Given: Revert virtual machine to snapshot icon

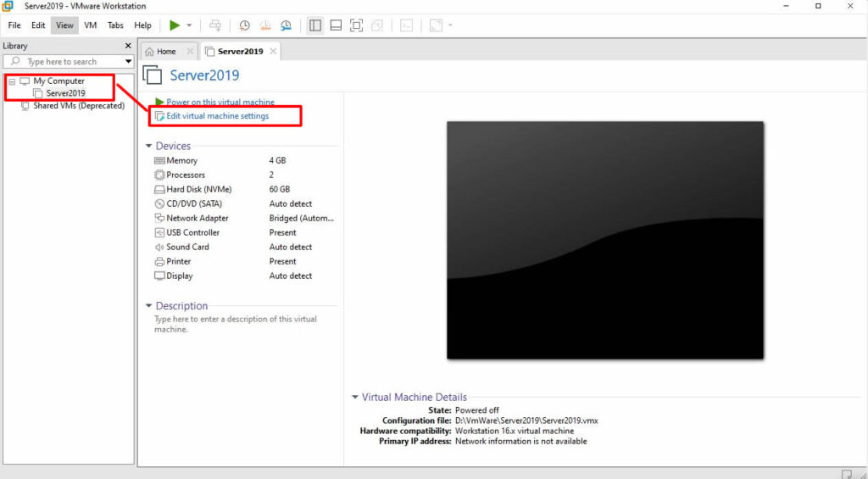Looking at the screenshot, I should tap(265, 25).
